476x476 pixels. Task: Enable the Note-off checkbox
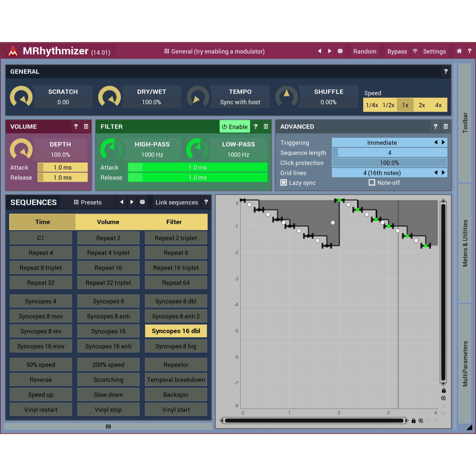click(x=372, y=183)
